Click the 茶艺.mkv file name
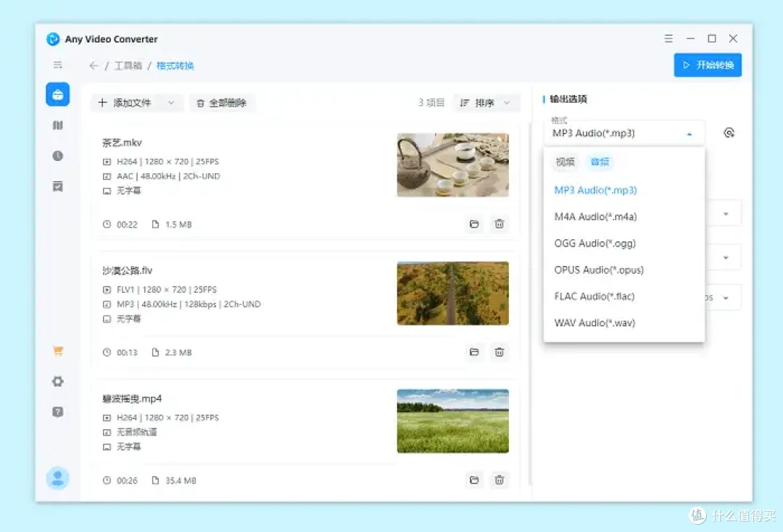This screenshot has height=532, width=783. 123,143
